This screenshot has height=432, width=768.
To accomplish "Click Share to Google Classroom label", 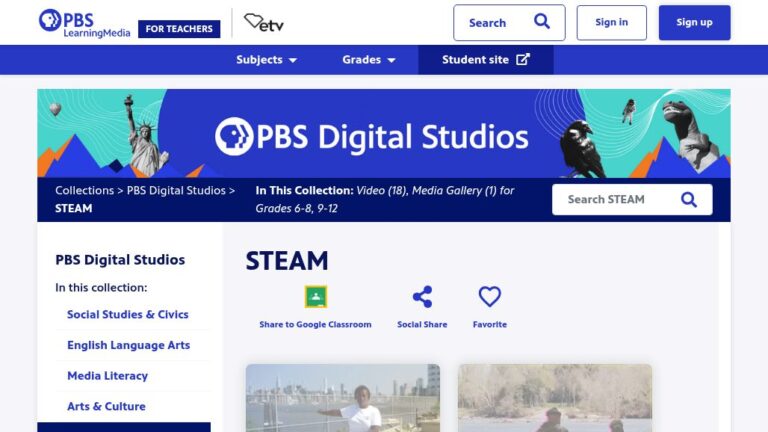I will tap(315, 324).
